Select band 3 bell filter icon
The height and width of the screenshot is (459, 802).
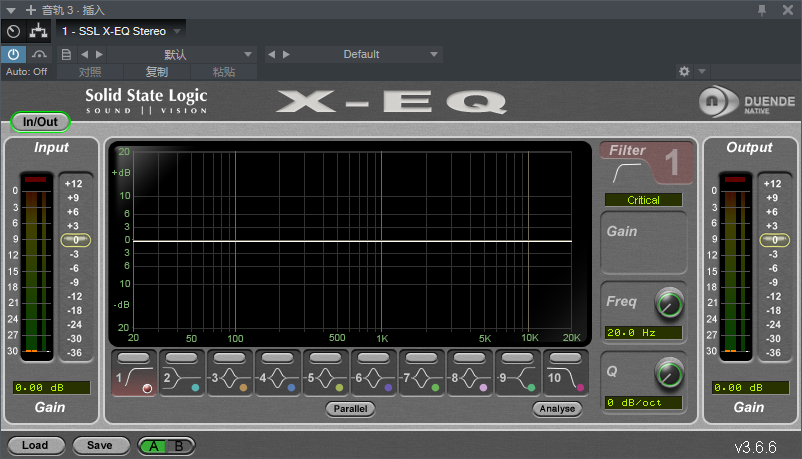tap(228, 379)
